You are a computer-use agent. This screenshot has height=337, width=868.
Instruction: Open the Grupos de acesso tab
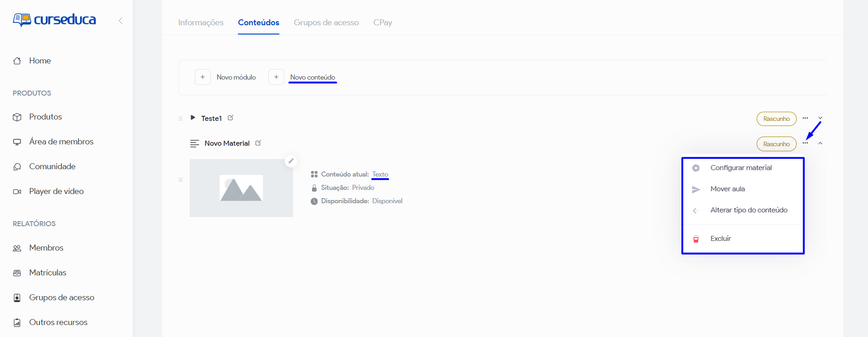(326, 23)
